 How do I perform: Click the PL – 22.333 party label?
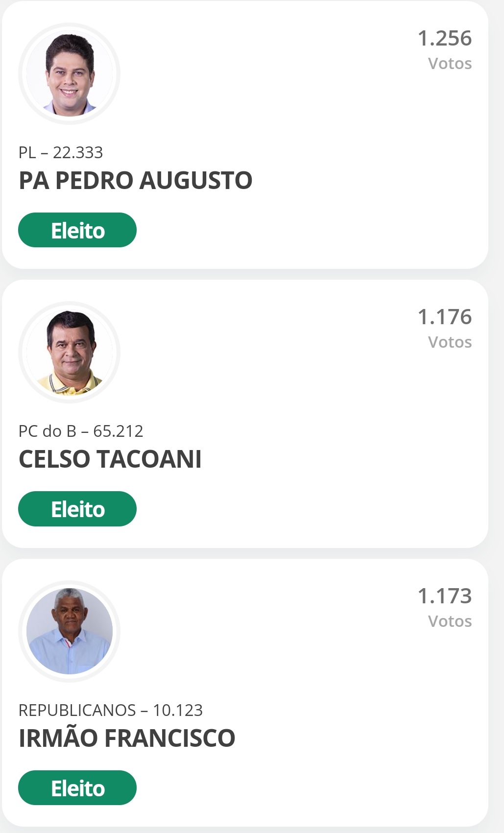tap(61, 152)
